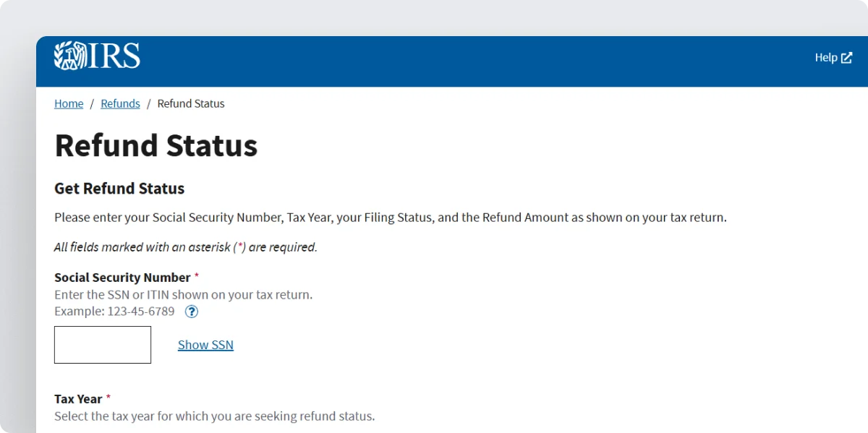Click the Help option in the top bar
This screenshot has height=433, width=868.
point(825,57)
